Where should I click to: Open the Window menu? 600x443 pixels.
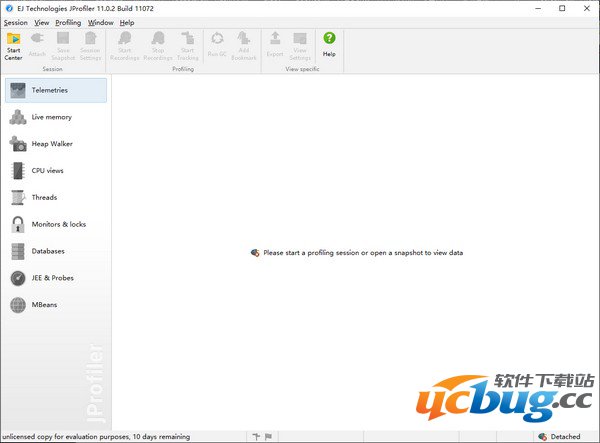tap(101, 22)
